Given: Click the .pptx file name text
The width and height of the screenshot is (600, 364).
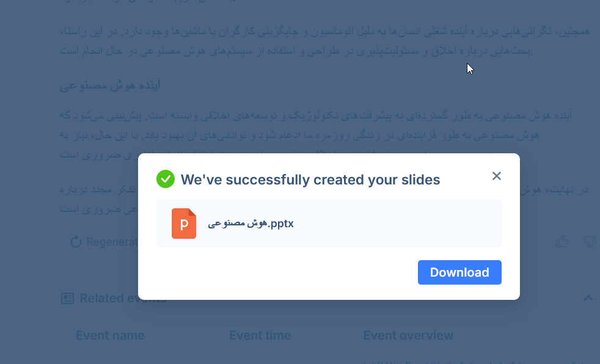Looking at the screenshot, I should point(251,224).
